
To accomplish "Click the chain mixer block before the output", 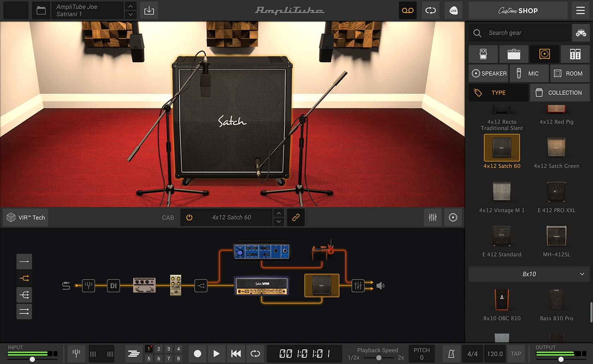I will pyautogui.click(x=358, y=285).
